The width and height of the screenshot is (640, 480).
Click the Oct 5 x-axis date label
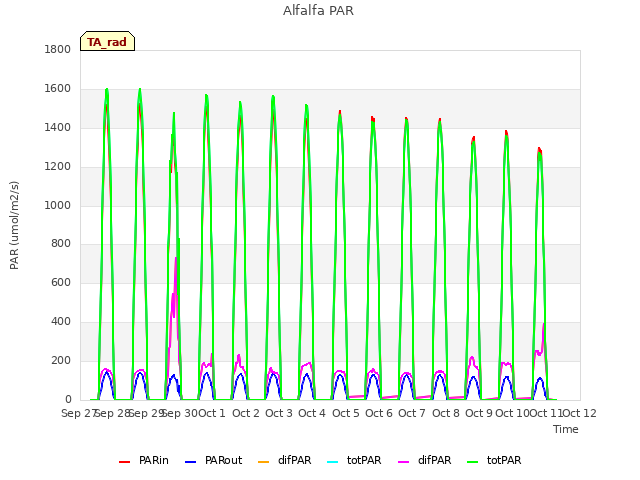coord(346,413)
